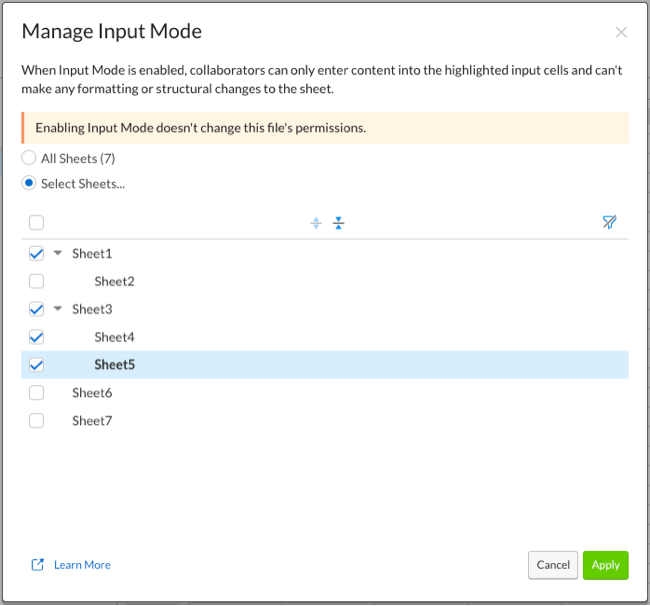Collapse the Sheet3 tree arrow

58,309
